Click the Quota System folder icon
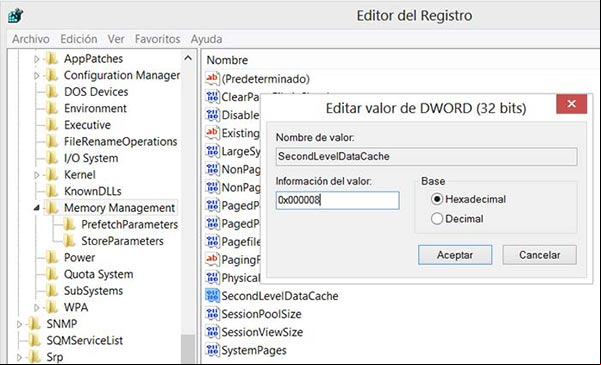 52,274
